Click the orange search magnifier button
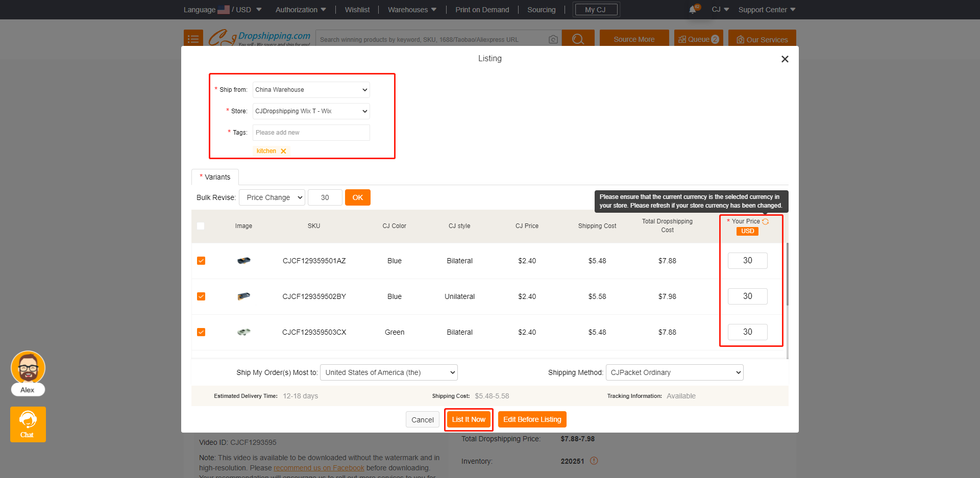This screenshot has height=478, width=980. click(x=578, y=39)
